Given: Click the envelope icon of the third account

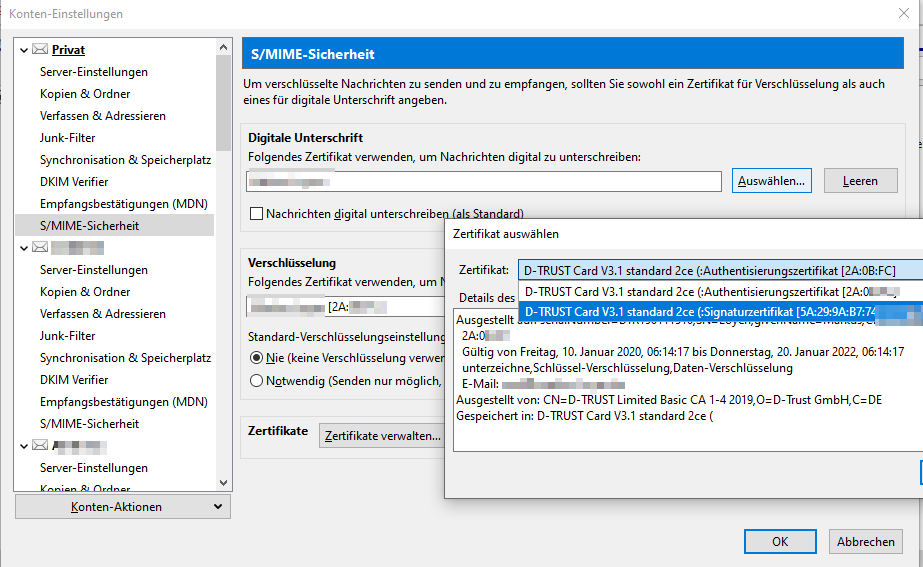Looking at the screenshot, I should [x=40, y=445].
